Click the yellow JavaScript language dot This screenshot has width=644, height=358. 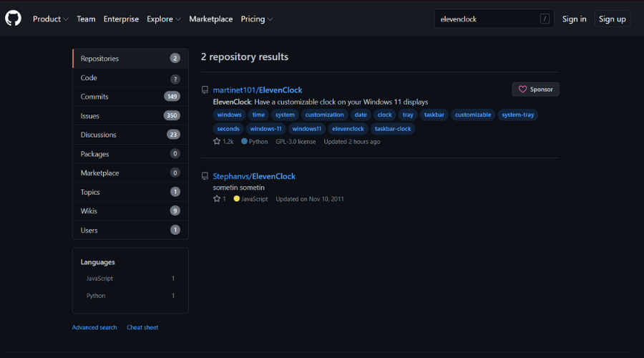coord(237,199)
